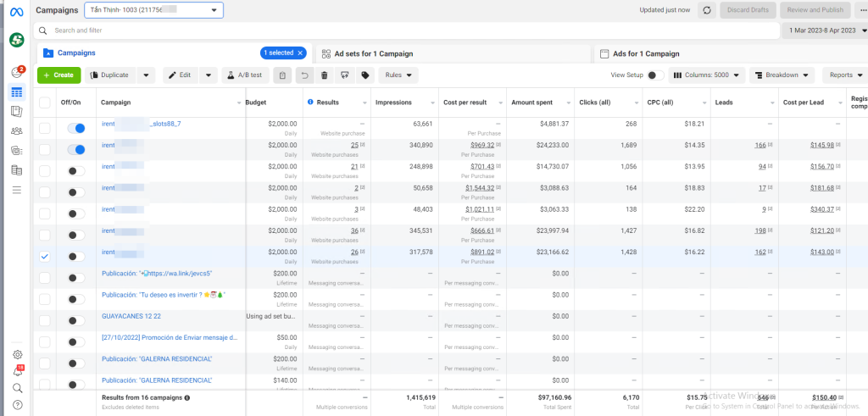Click the clipboard paste icon in toolbar
The height and width of the screenshot is (416, 868).
click(x=282, y=75)
